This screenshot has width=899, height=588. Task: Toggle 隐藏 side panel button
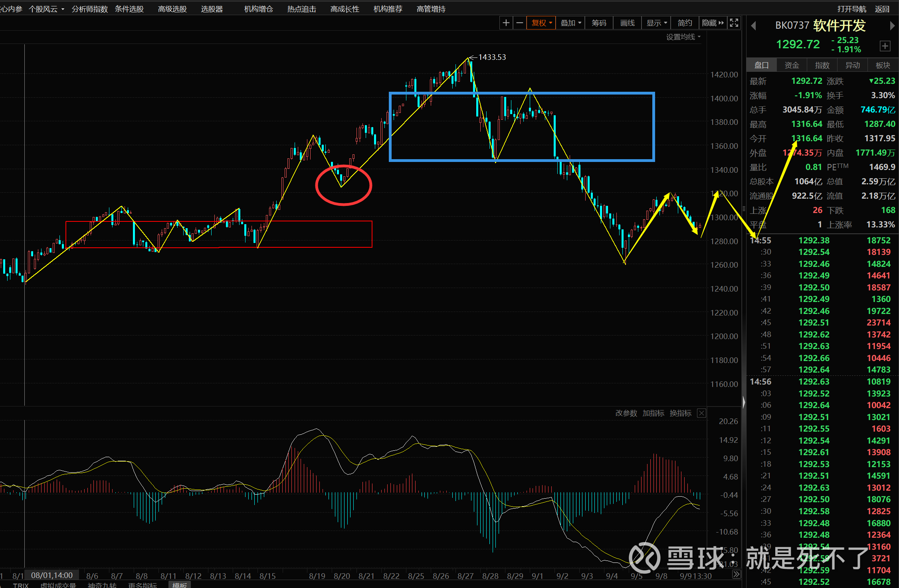point(713,23)
